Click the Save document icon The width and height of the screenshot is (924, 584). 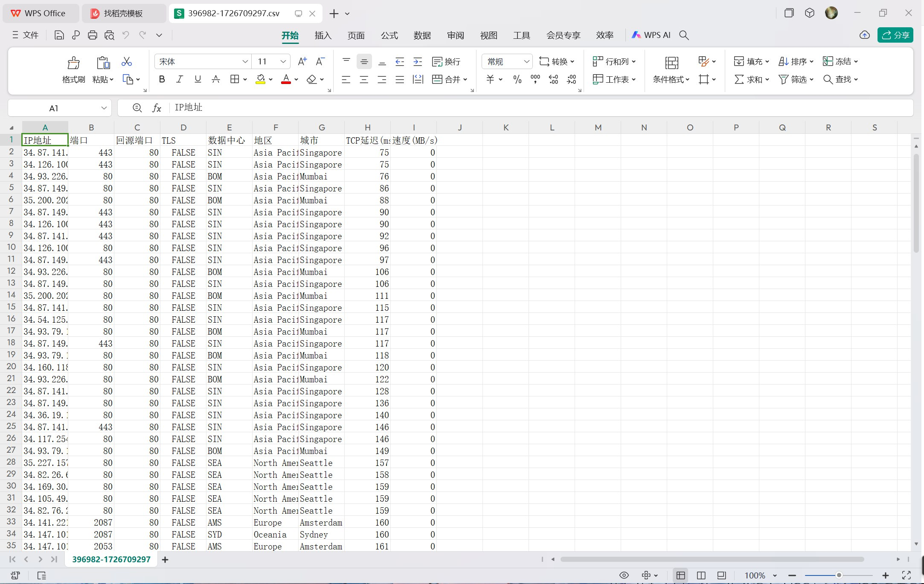coord(59,35)
